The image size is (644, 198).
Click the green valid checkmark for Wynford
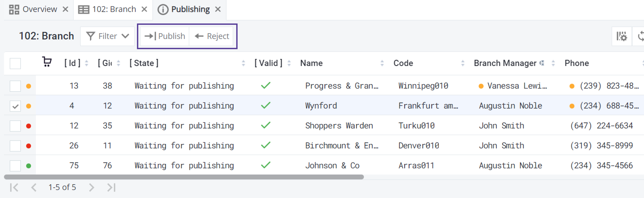265,105
